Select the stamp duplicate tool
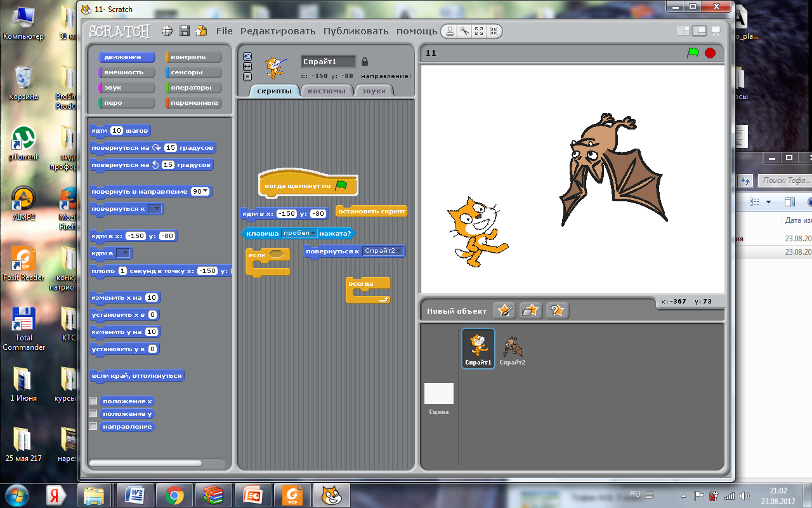The image size is (812, 508). pyautogui.click(x=450, y=31)
